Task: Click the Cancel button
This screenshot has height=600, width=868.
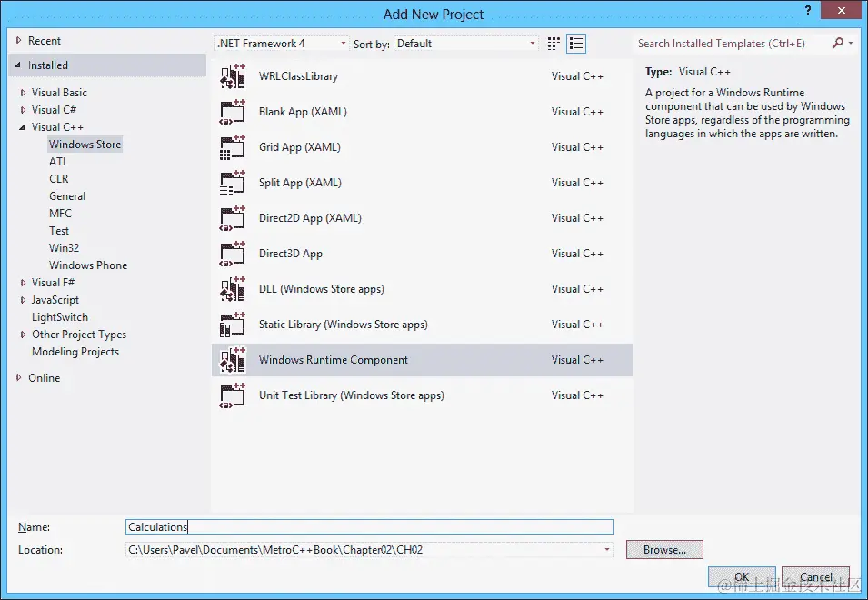Action: click(x=815, y=576)
